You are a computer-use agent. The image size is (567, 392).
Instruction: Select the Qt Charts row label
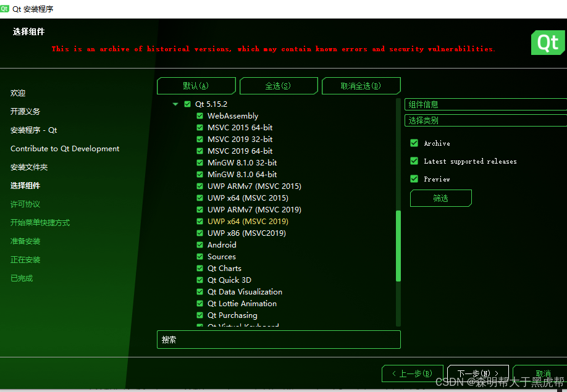point(224,269)
